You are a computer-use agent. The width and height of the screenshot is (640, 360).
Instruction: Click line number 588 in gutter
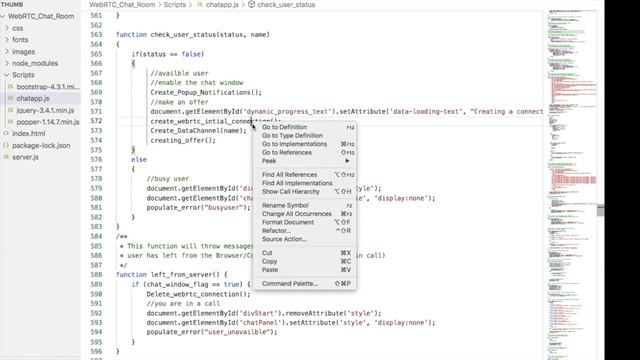click(x=96, y=275)
